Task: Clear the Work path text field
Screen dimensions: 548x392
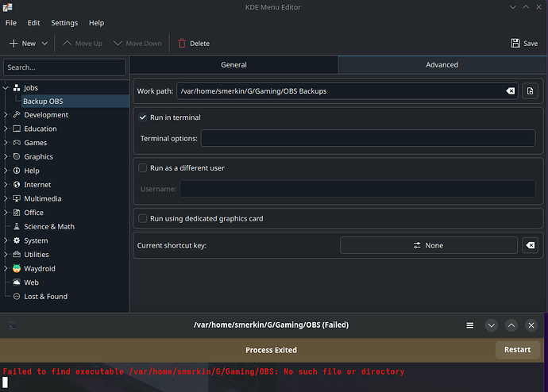Action: [511, 91]
